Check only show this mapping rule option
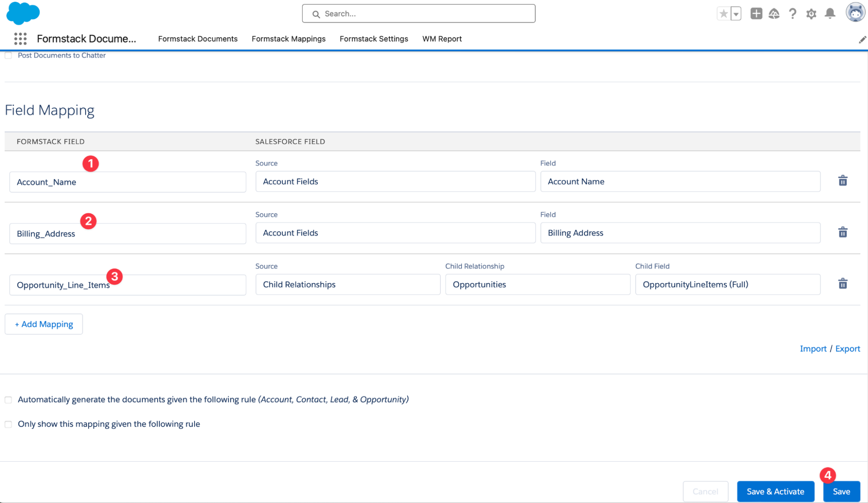868x503 pixels. (x=8, y=424)
